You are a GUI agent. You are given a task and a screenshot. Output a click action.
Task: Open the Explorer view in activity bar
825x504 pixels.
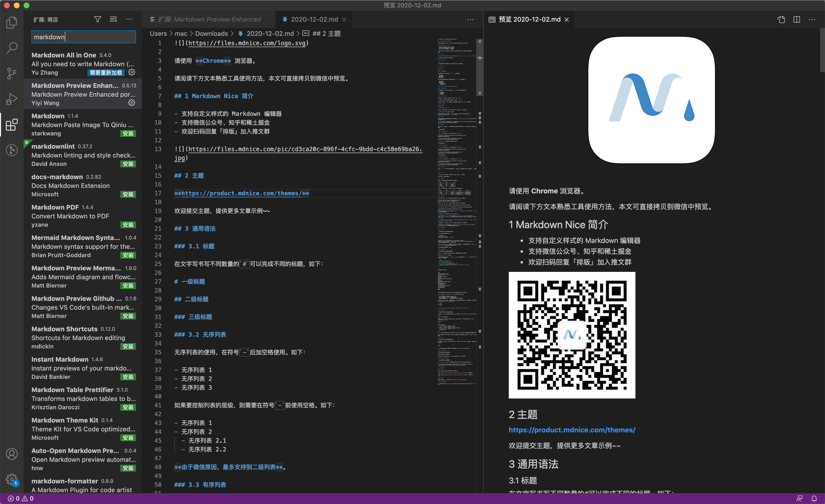[12, 22]
